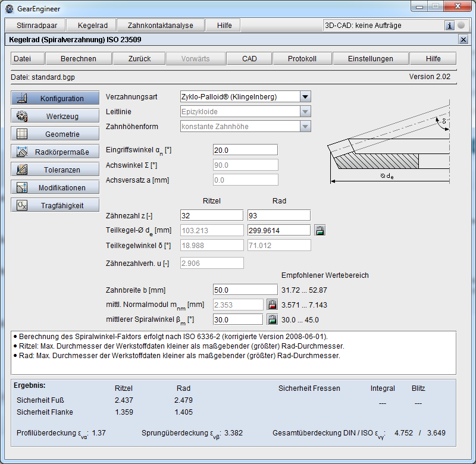The width and height of the screenshot is (476, 464).
Task: Click the Eingriffswinkel input field
Action: pyautogui.click(x=245, y=150)
